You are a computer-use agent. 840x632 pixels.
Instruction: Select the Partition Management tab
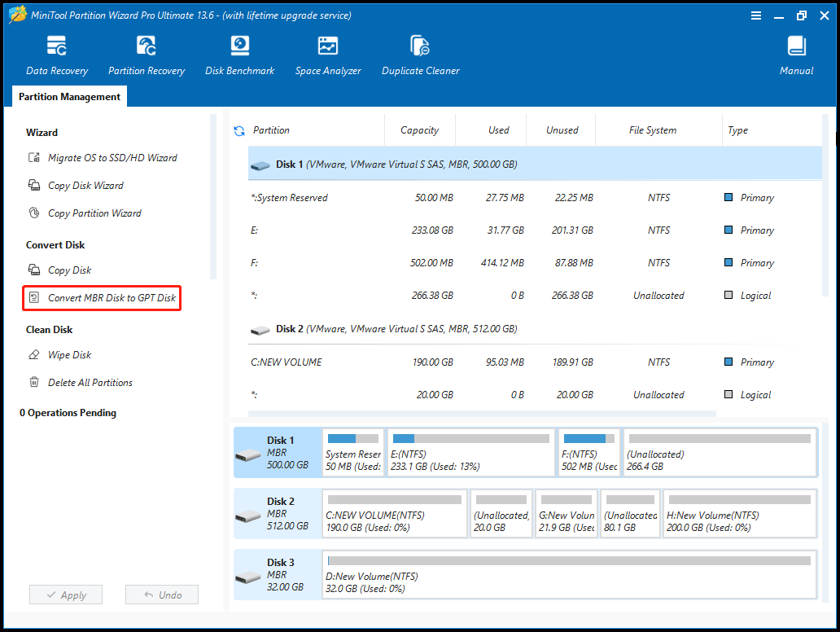tap(69, 96)
